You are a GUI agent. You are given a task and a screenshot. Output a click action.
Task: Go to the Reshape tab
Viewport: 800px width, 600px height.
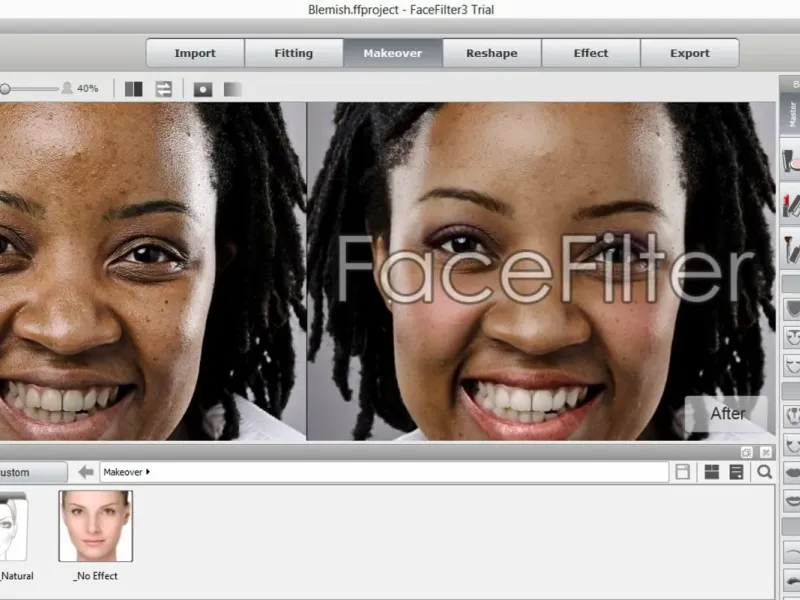492,53
